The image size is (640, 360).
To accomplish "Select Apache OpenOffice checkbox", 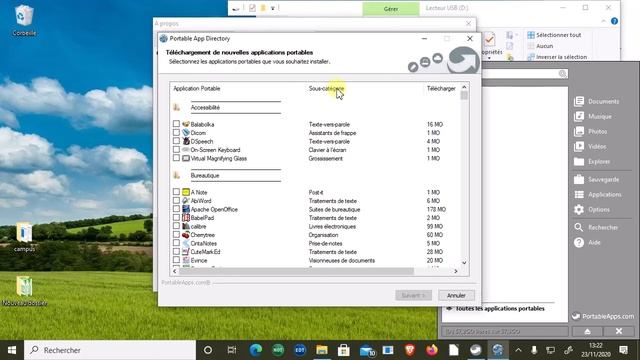I will 176,209.
